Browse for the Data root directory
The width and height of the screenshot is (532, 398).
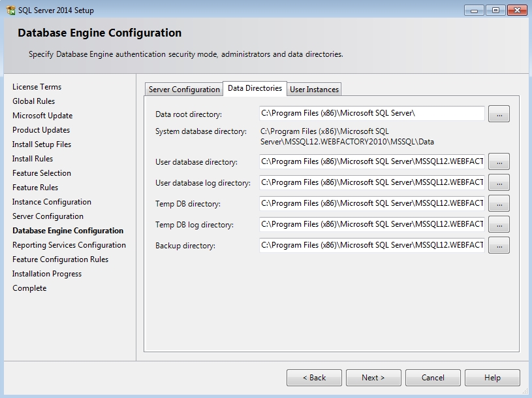click(x=498, y=113)
